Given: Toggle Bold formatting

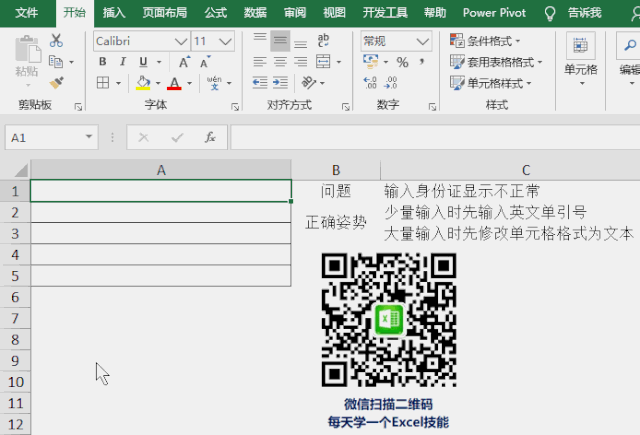Looking at the screenshot, I should 102,62.
